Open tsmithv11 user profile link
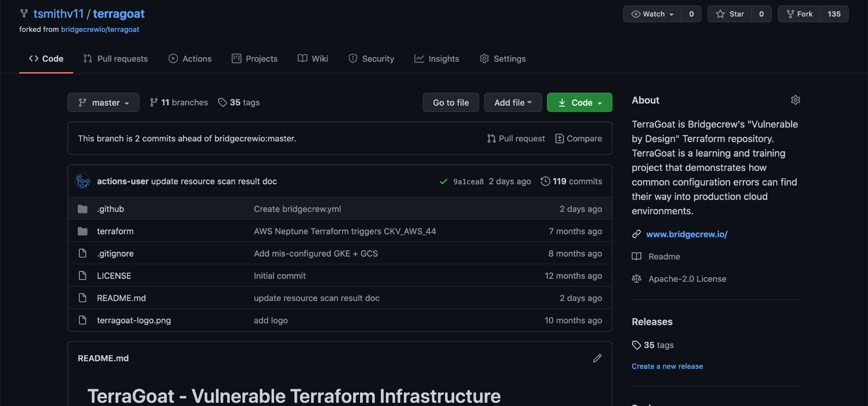 click(59, 14)
